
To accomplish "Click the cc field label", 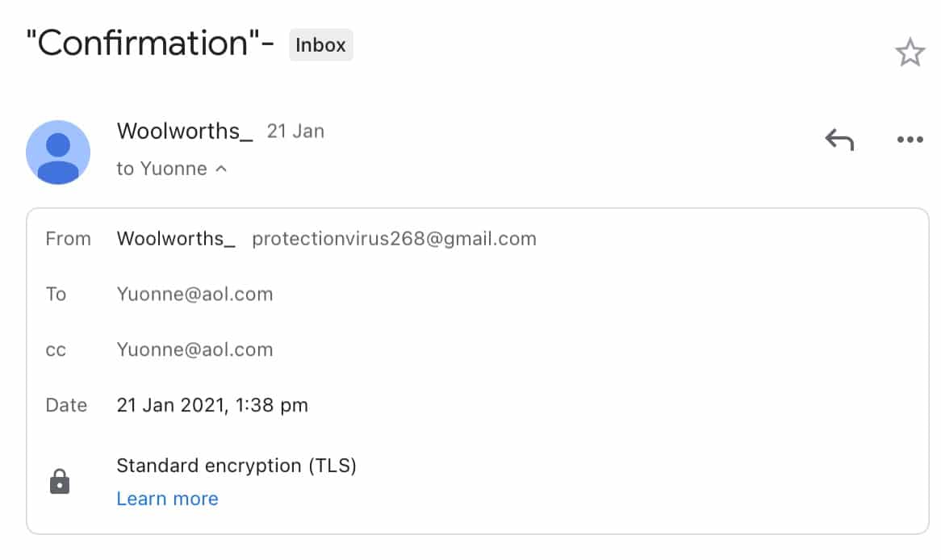I will [x=56, y=350].
